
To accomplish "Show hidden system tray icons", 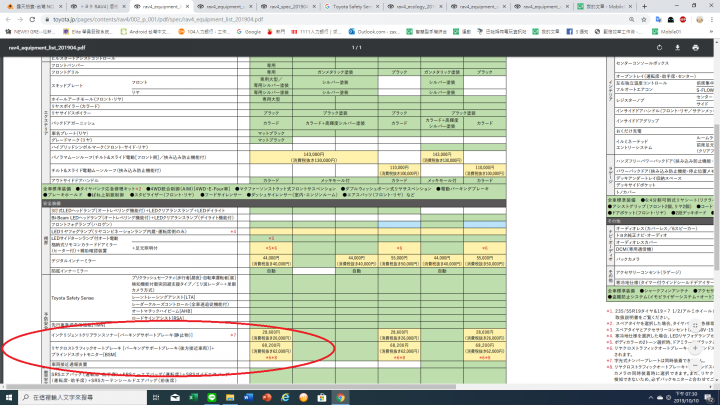I will (x=651, y=398).
